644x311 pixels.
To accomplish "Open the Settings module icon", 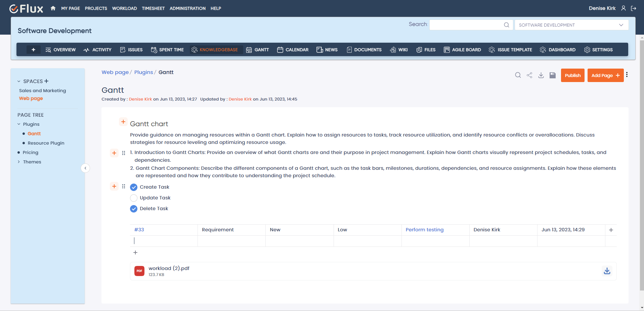I will (x=587, y=49).
